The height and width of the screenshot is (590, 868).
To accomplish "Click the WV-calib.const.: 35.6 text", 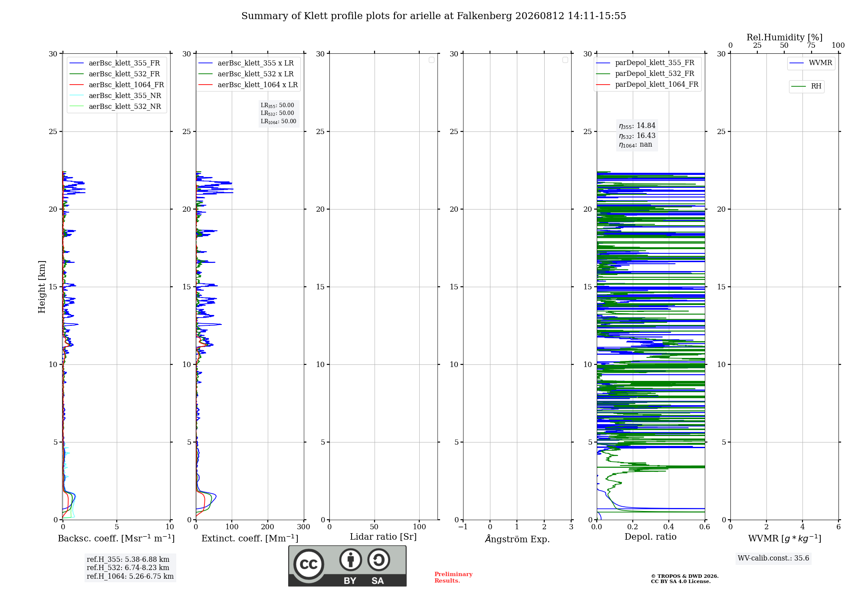I will coord(773,558).
